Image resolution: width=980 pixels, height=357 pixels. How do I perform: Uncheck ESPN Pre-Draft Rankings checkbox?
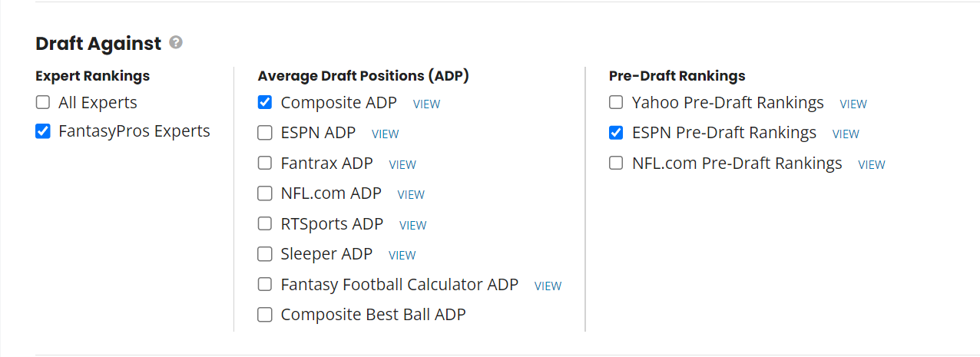(x=616, y=133)
